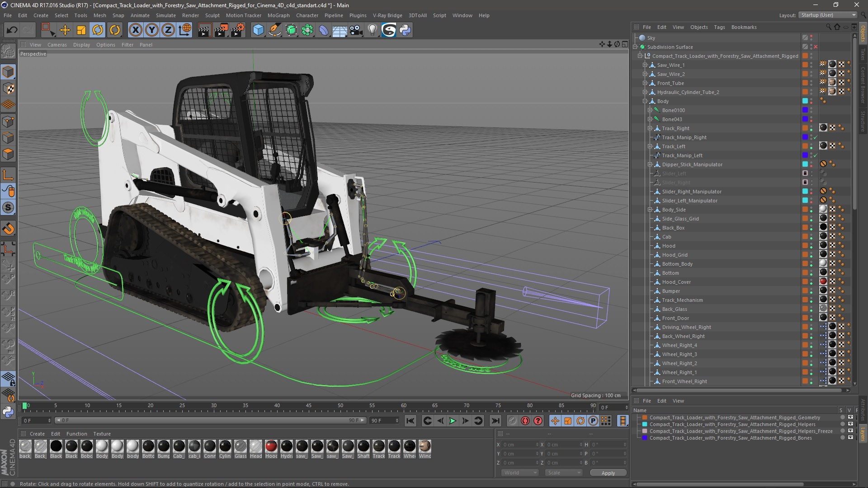Toggle X-axis lock icon
Image resolution: width=868 pixels, height=488 pixels.
[135, 30]
